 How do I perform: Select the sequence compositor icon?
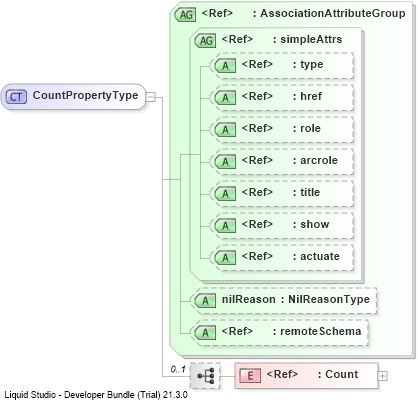(205, 376)
